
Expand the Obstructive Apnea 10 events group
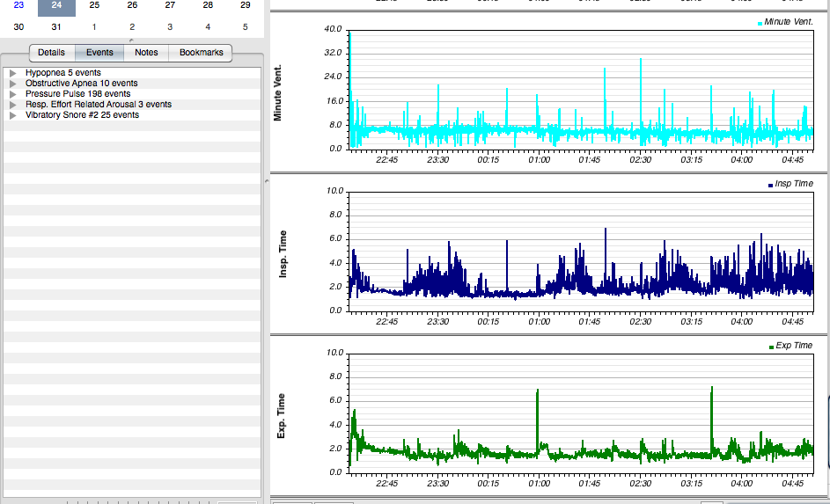point(13,83)
